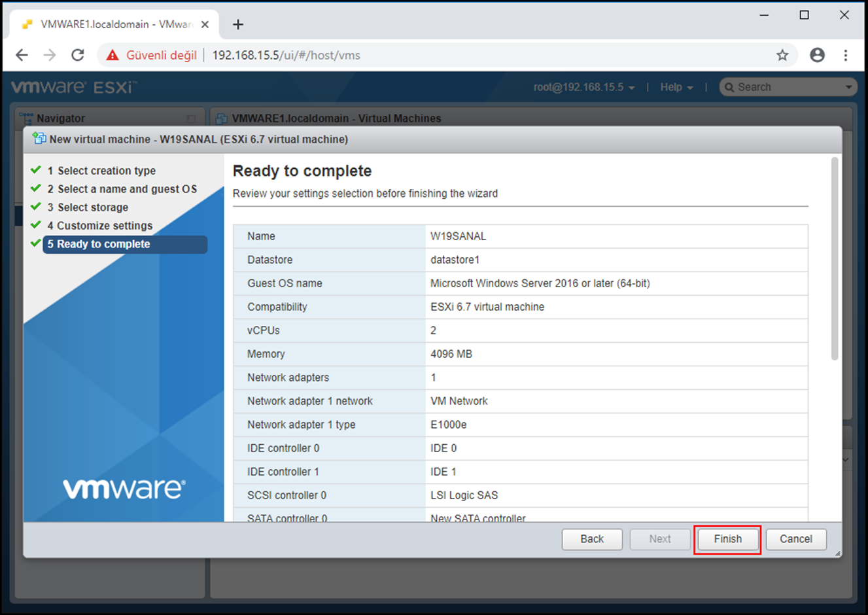This screenshot has height=615, width=868.
Task: Open root@192.168.15.5 user dropdown
Action: click(583, 87)
